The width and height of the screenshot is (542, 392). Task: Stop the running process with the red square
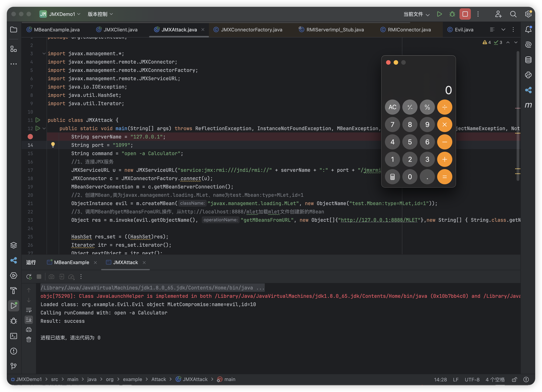[465, 14]
